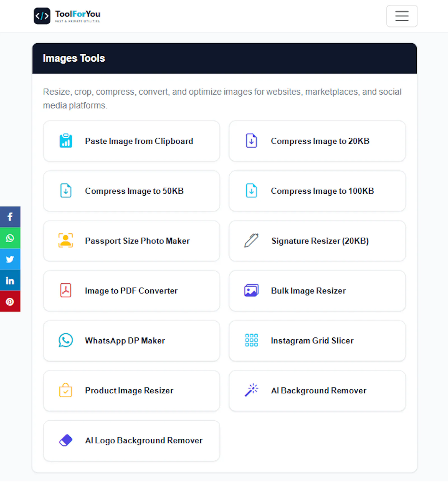Share page on Twitter

tap(10, 259)
